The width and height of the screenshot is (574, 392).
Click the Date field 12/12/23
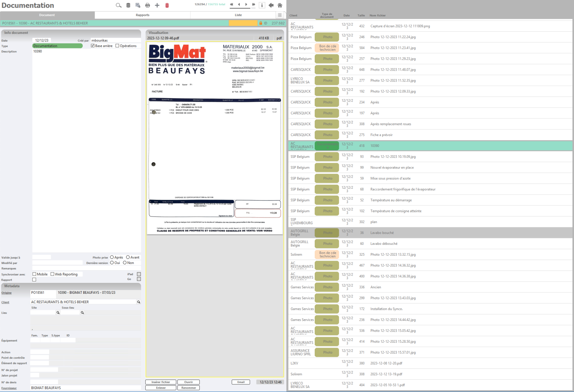coord(42,40)
